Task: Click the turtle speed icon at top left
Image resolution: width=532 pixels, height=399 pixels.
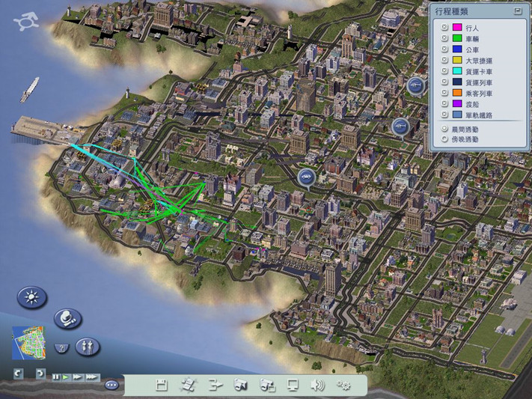Action: [x=25, y=21]
